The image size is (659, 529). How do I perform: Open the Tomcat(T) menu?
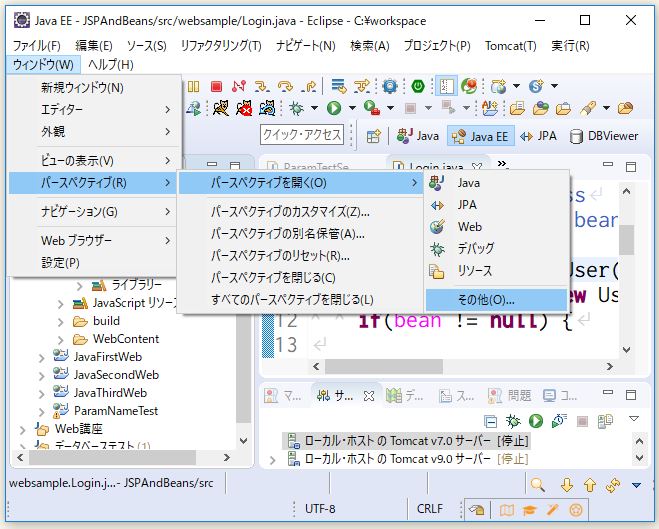click(x=511, y=46)
